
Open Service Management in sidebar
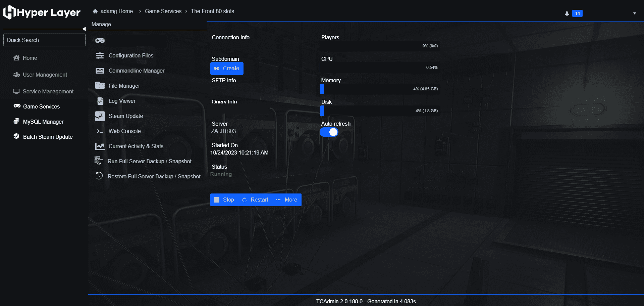(x=48, y=92)
